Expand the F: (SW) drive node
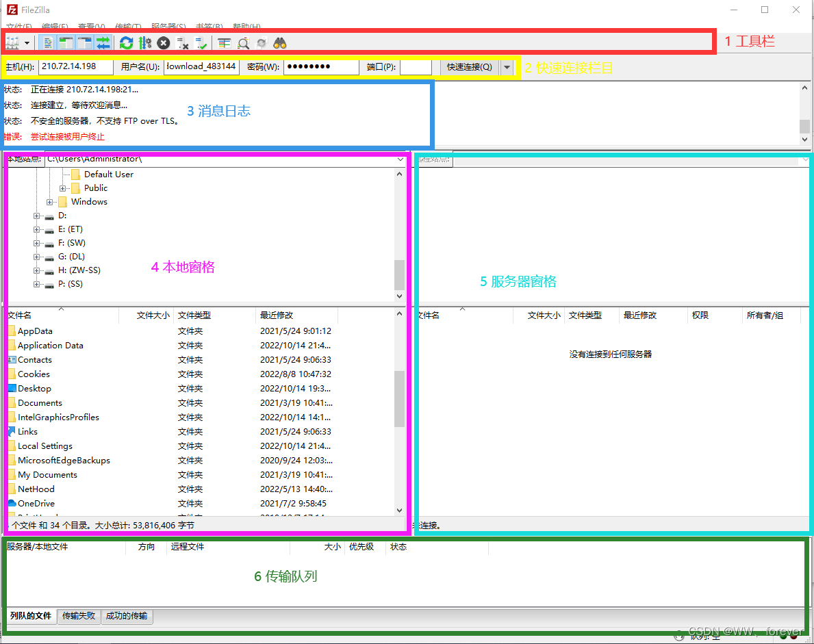This screenshot has height=644, width=814. click(x=36, y=244)
